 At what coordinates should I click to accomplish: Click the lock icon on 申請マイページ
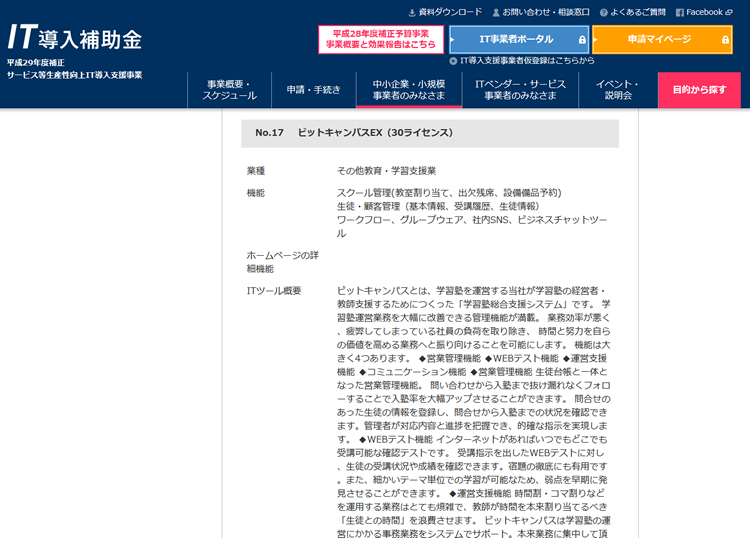725,40
